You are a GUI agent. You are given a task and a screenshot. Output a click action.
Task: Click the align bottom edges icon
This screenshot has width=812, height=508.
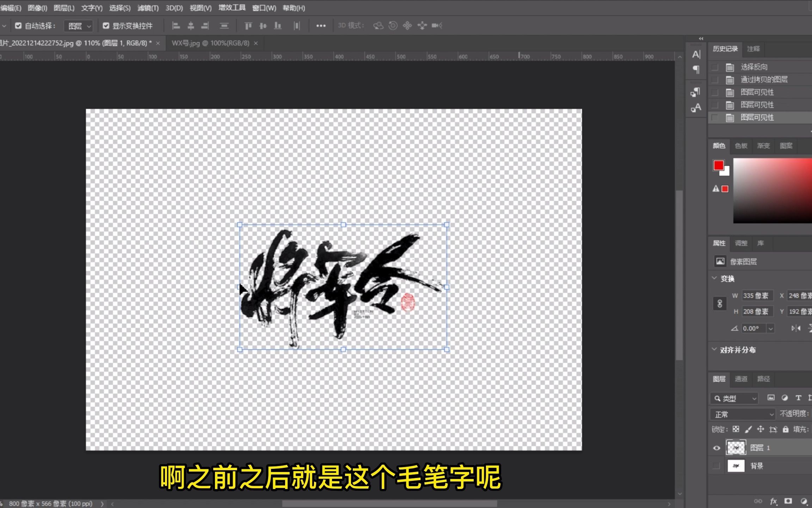tap(278, 26)
